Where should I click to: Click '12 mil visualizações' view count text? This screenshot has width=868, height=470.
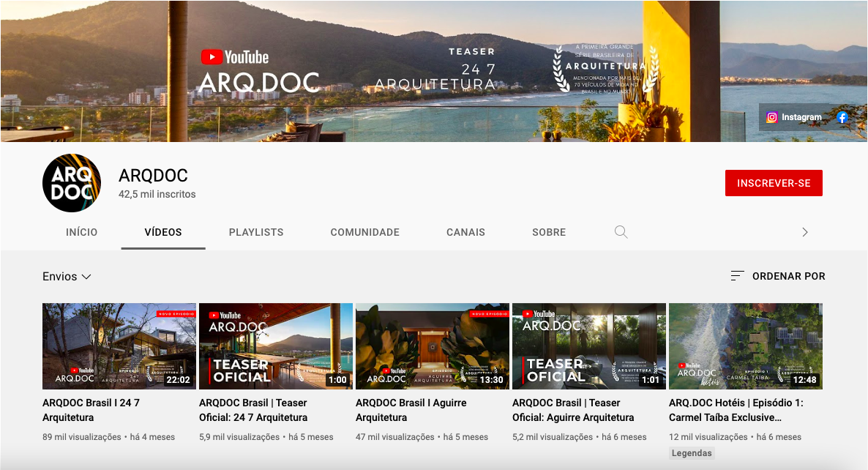coord(708,437)
